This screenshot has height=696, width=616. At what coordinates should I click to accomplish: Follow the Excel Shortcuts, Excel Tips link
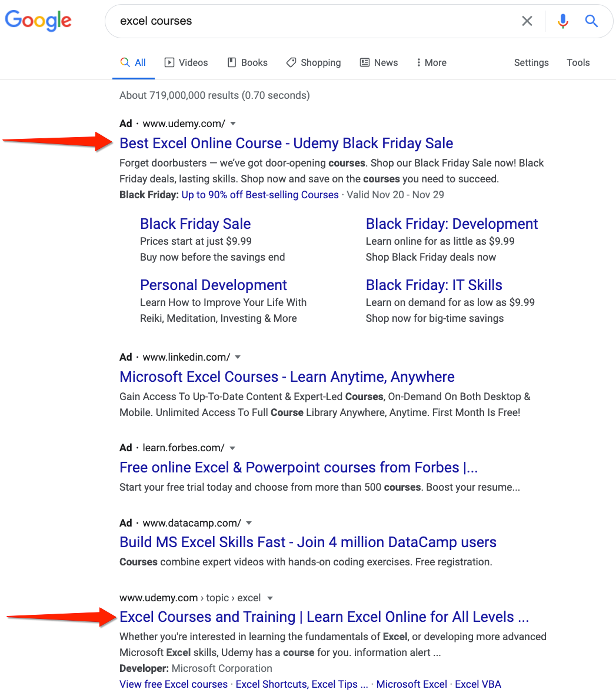click(x=302, y=684)
